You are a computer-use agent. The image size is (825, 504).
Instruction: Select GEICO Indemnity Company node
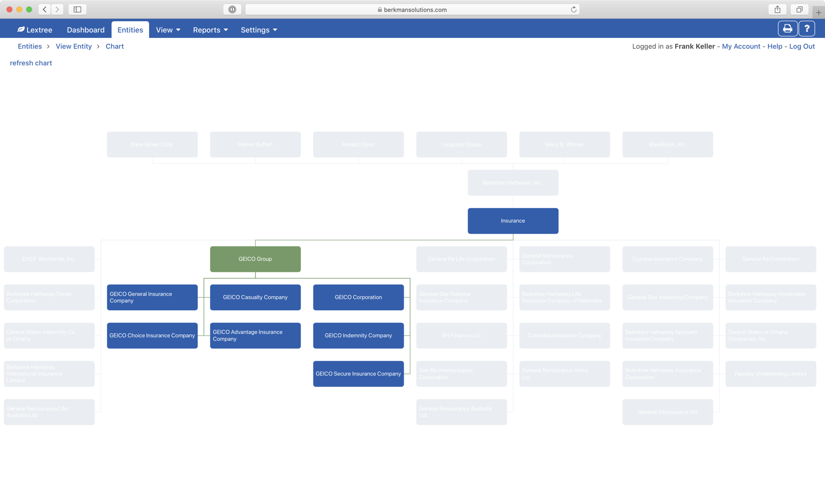click(358, 336)
